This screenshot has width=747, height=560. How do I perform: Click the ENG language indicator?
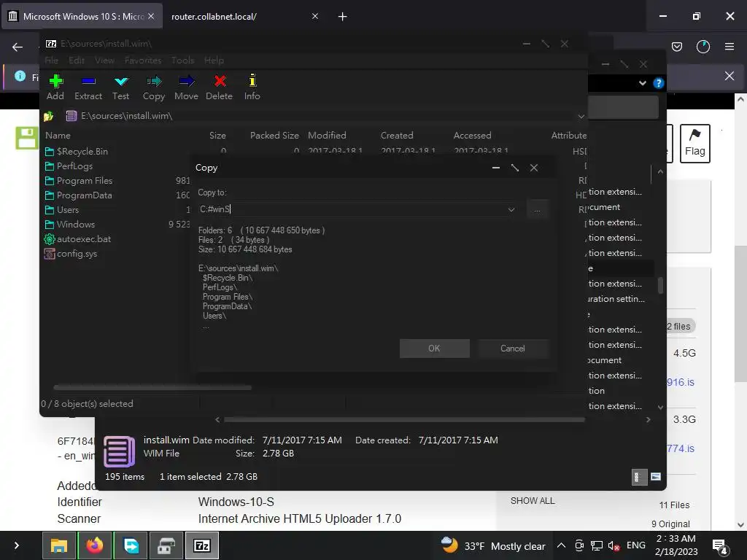pyautogui.click(x=636, y=545)
